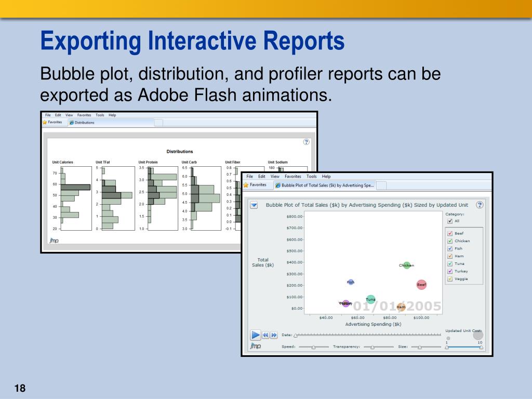Click the 'Unit Fiber' histogram label

(x=232, y=162)
